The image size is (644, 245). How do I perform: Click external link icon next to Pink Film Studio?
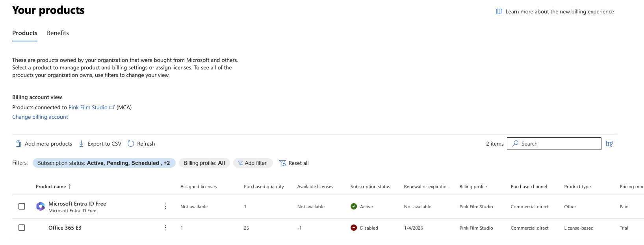tap(112, 107)
